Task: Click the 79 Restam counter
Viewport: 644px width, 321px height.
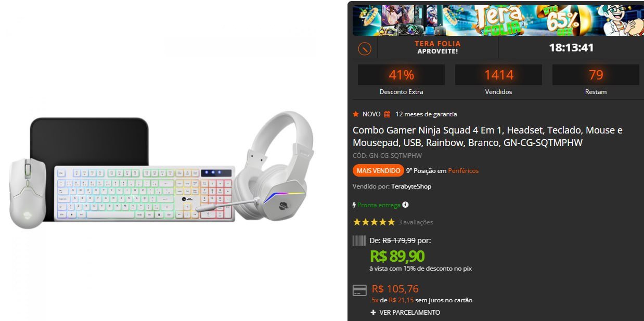Action: tap(595, 75)
